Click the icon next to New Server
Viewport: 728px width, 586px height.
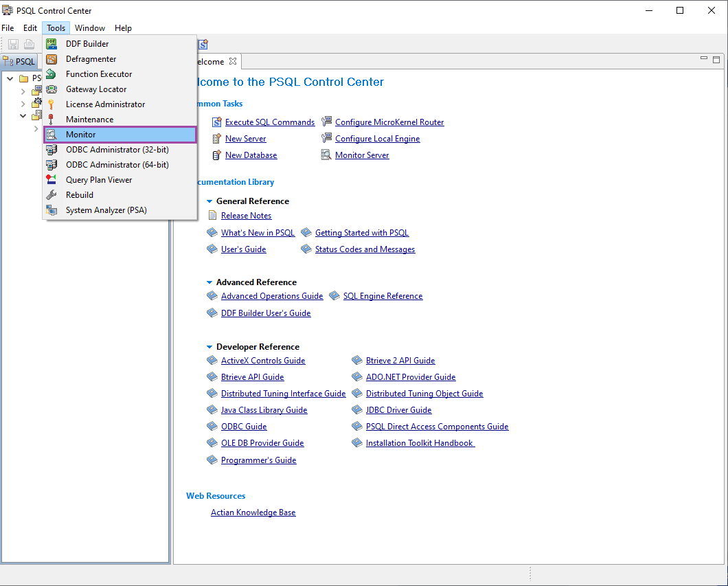coord(217,138)
